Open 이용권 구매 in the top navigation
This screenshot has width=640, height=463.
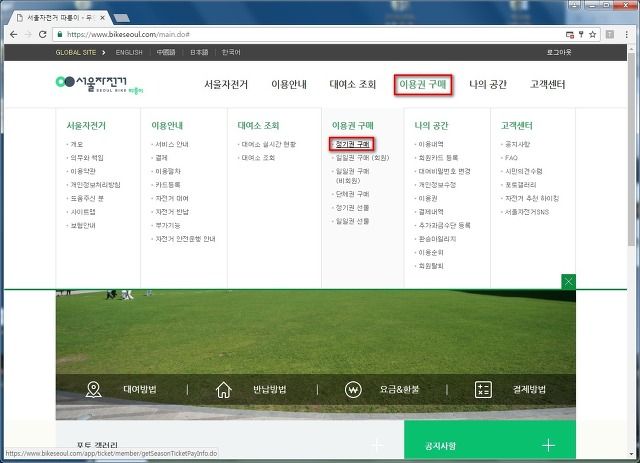click(423, 85)
